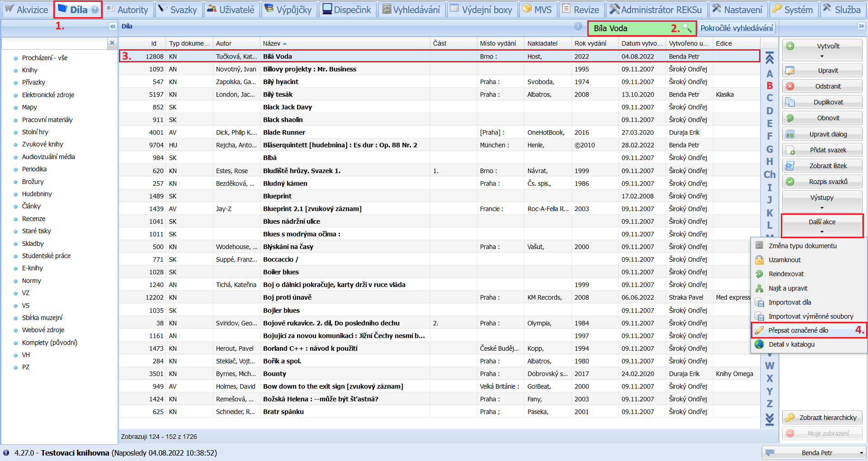868x461 pixels.
Task: Click the Odstranit button
Action: [822, 86]
